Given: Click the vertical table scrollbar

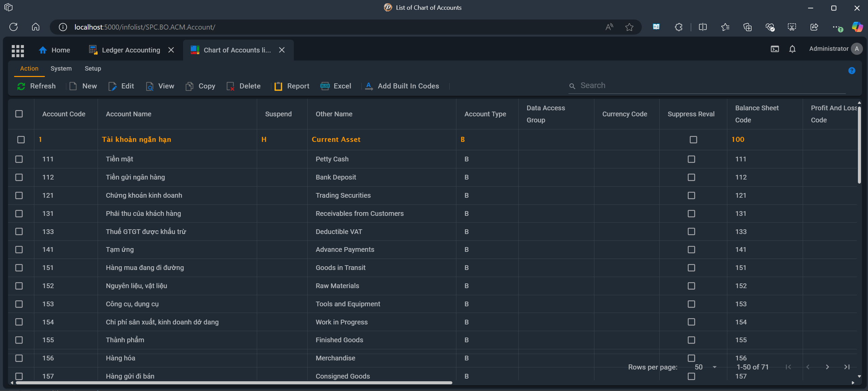Looking at the screenshot, I should pos(859,145).
